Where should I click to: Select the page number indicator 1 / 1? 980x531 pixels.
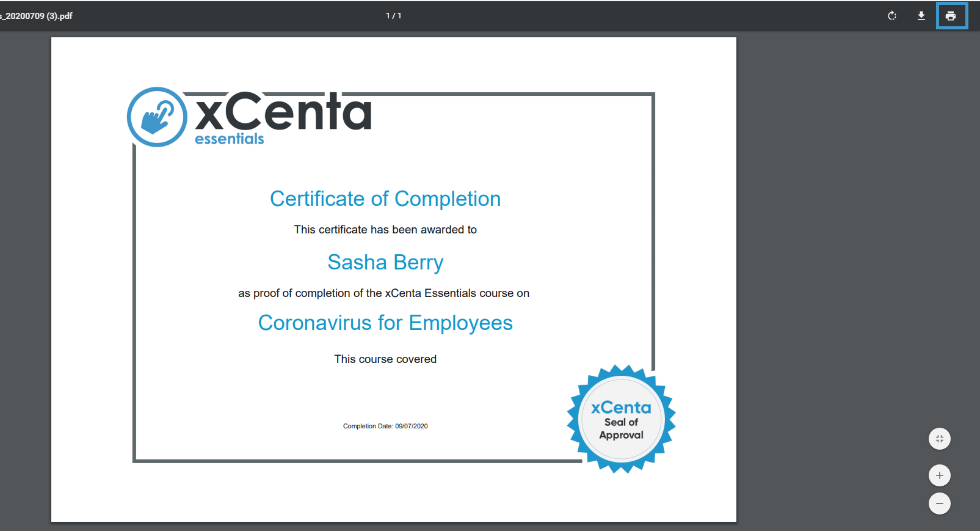tap(394, 16)
